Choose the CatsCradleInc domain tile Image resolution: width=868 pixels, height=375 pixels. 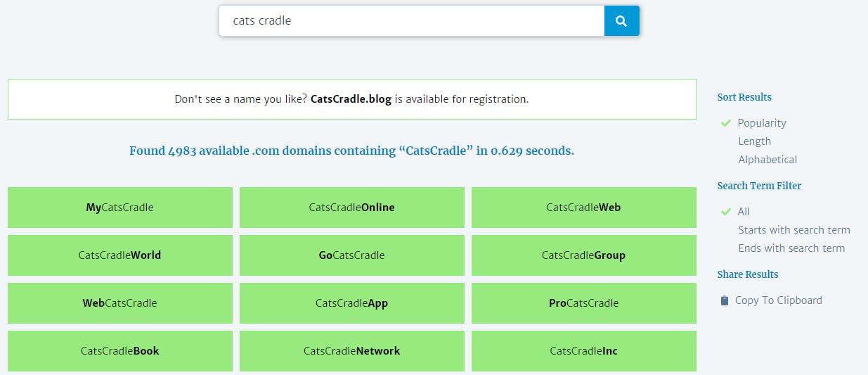tap(584, 351)
